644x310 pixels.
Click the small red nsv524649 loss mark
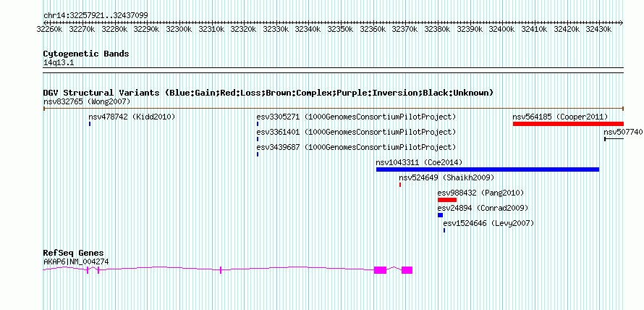400,185
